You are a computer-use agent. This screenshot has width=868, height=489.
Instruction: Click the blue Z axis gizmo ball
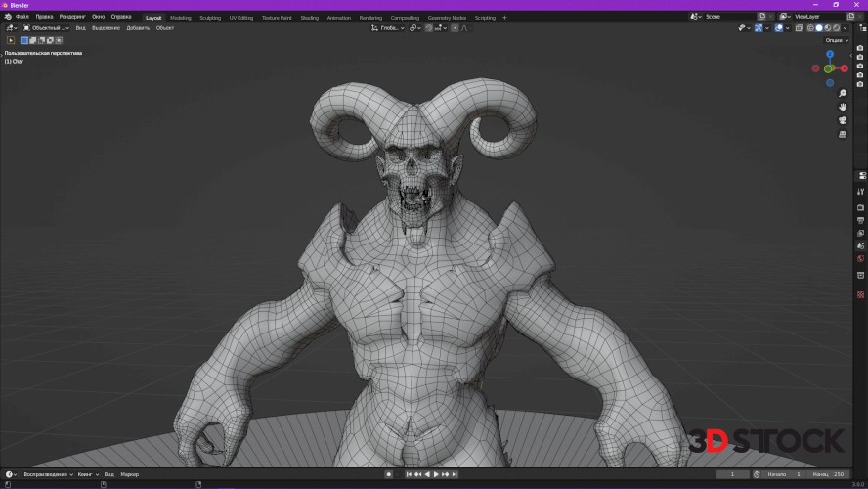coord(830,54)
